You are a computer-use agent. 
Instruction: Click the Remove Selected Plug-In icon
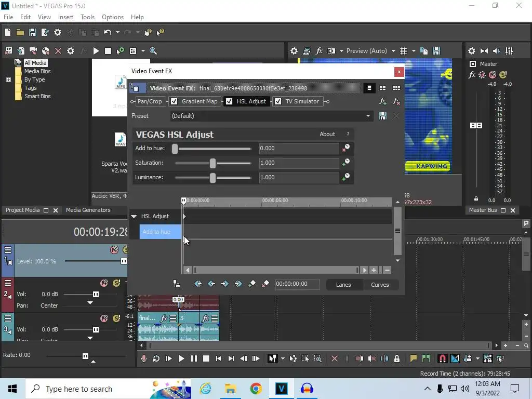coord(396,101)
